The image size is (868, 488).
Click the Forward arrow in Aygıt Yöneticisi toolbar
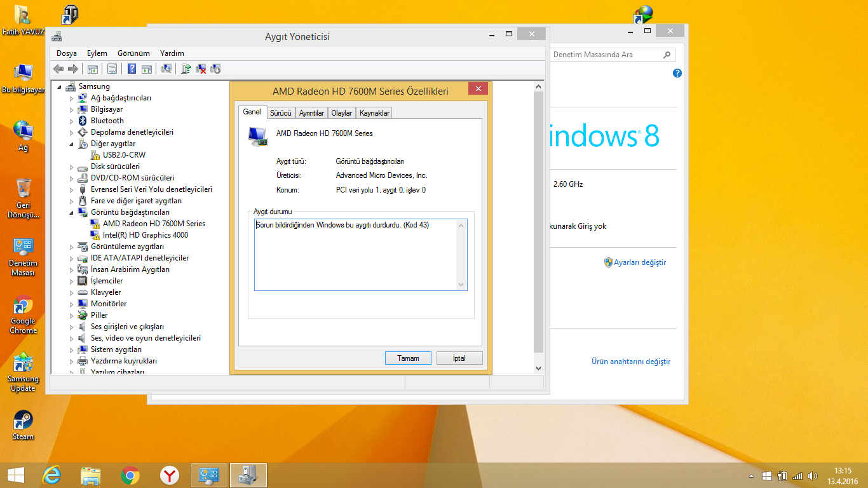73,69
